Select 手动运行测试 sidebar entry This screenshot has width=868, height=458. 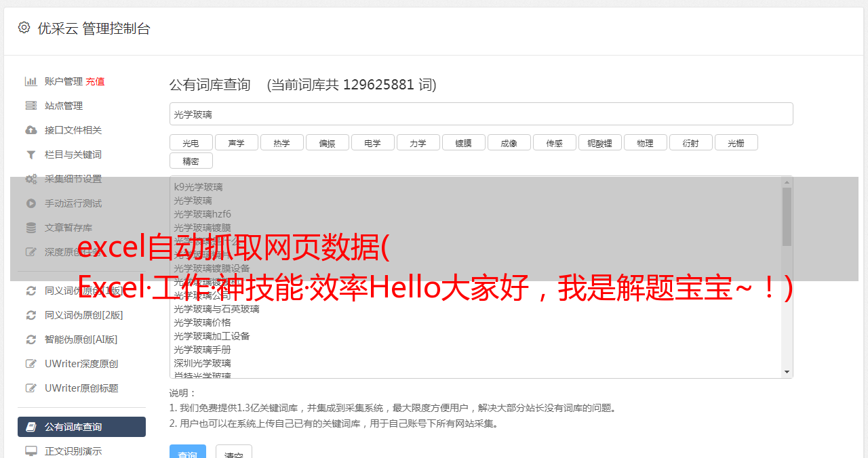pyautogui.click(x=73, y=203)
